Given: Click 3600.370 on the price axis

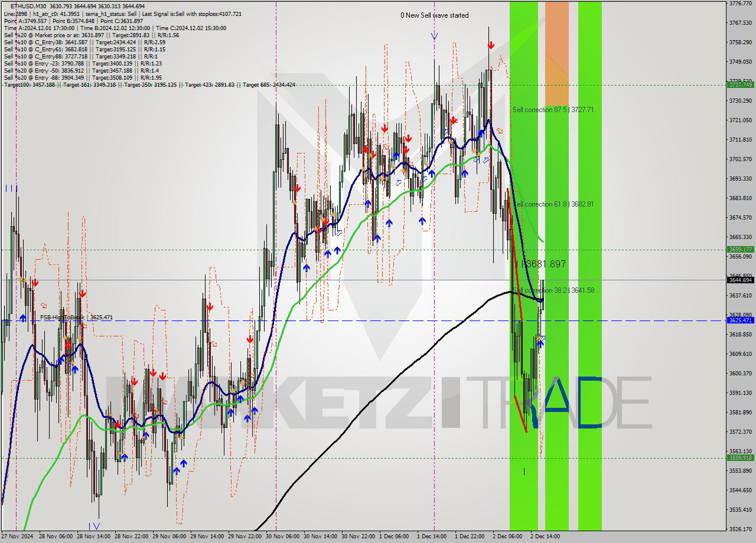Looking at the screenshot, I should tap(741, 373).
